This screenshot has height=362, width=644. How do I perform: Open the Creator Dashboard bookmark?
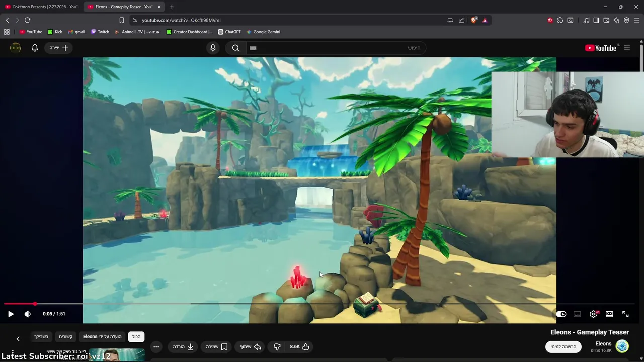coord(189,32)
